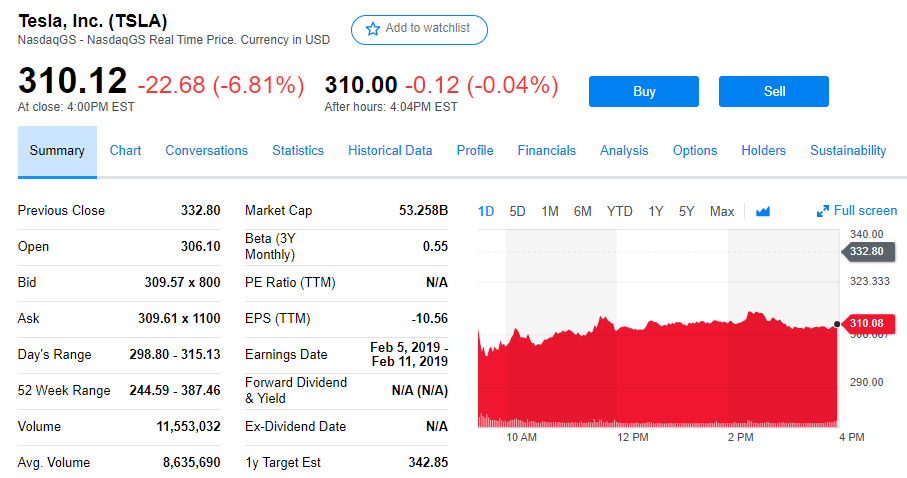Screen dimensions: 907x478
Task: Click the EPS value -10.56
Action: click(429, 318)
